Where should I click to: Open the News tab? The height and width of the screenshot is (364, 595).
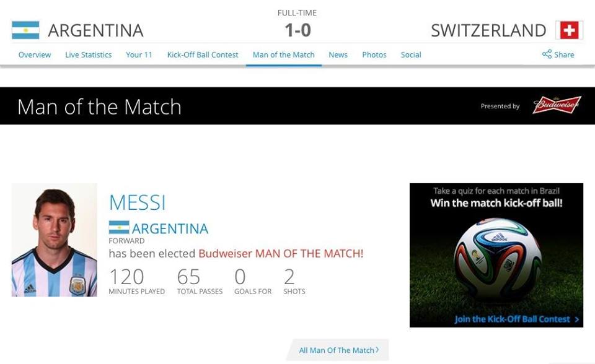338,54
